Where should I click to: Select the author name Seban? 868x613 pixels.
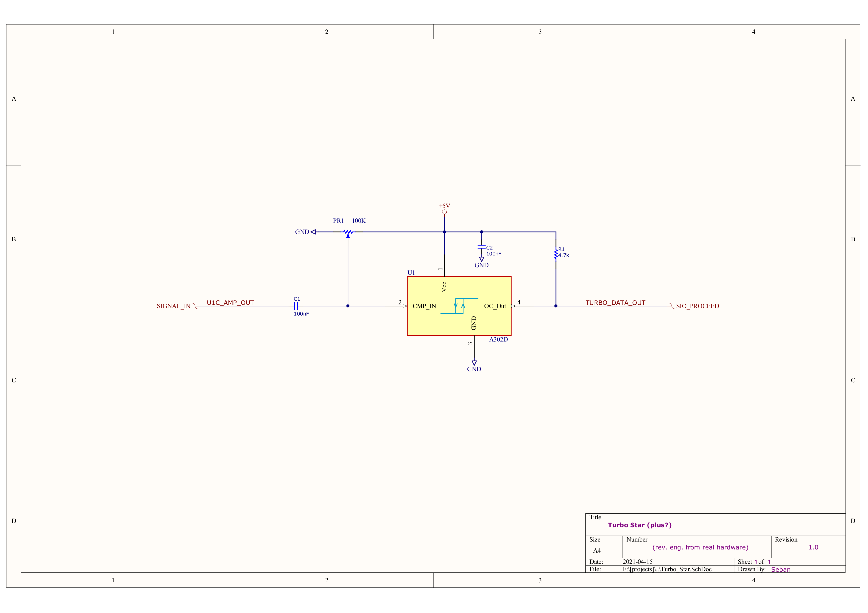coord(781,569)
